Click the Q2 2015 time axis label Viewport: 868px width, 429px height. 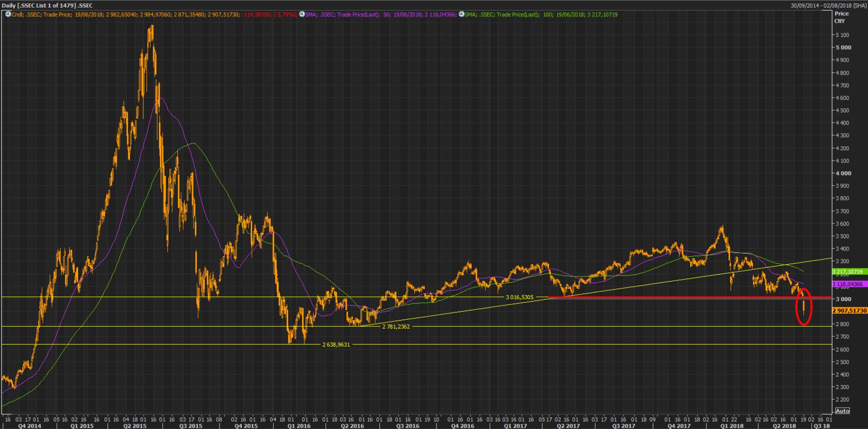pyautogui.click(x=135, y=426)
